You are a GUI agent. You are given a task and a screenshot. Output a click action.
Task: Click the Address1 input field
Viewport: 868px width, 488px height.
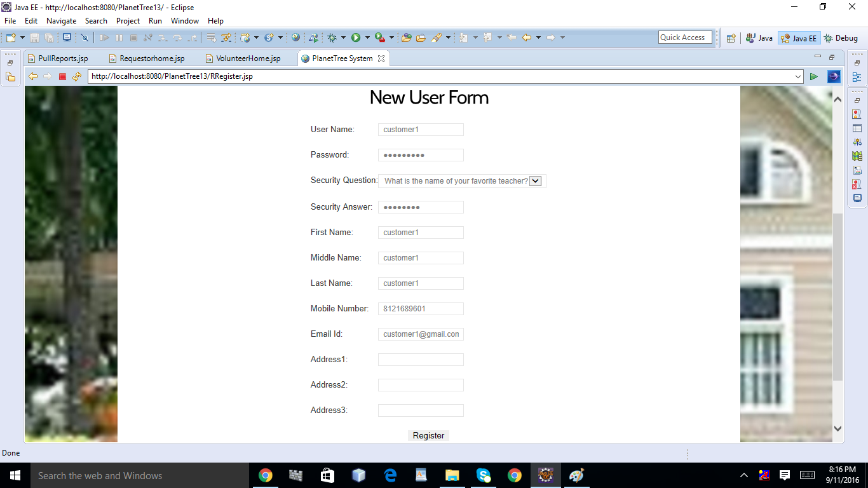coord(421,360)
